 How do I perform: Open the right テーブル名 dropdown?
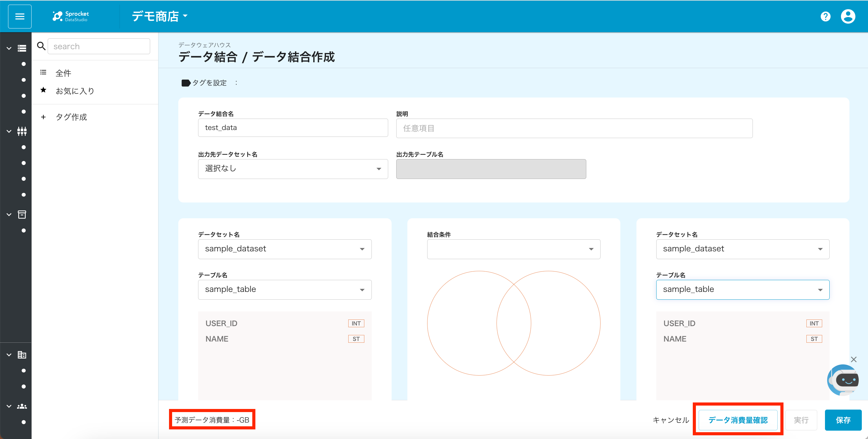point(743,290)
